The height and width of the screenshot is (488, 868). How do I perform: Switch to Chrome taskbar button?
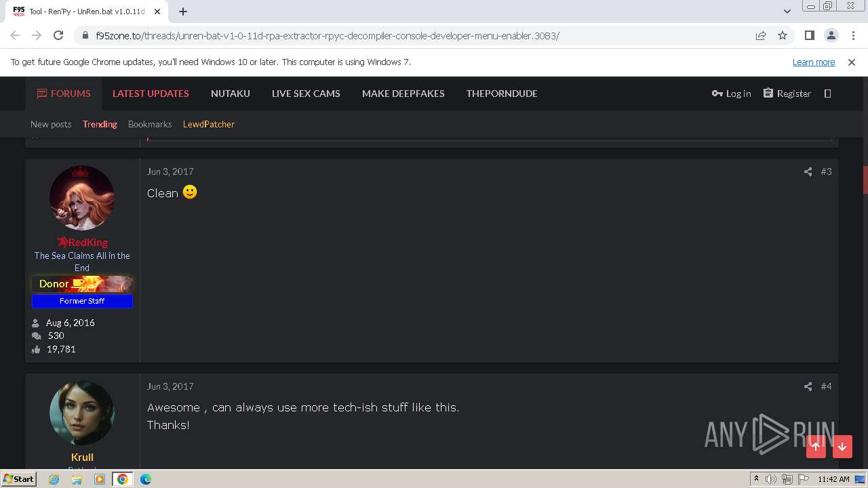(123, 479)
